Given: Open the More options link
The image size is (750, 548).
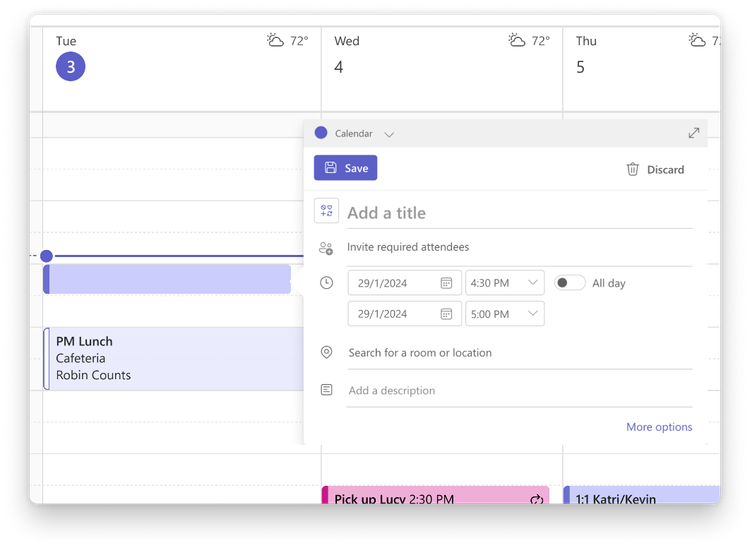Looking at the screenshot, I should click(x=659, y=427).
